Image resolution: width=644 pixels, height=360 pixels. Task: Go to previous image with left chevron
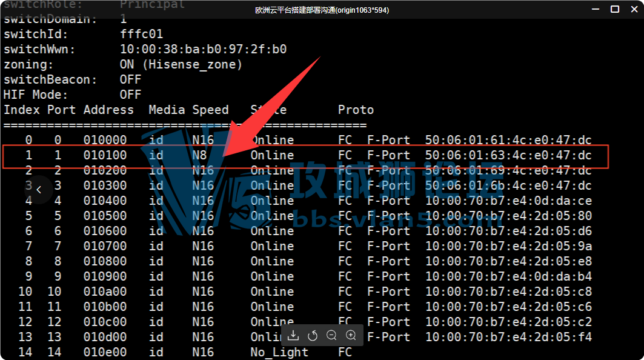click(x=39, y=190)
